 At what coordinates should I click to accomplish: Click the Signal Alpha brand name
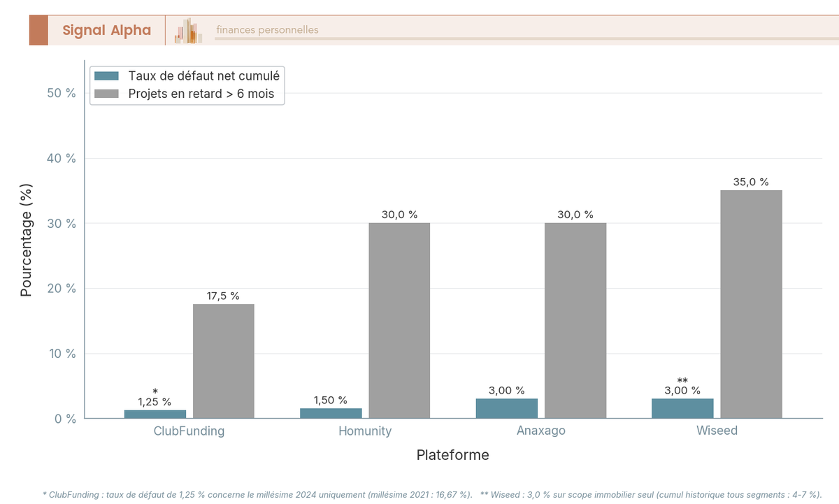pos(106,30)
